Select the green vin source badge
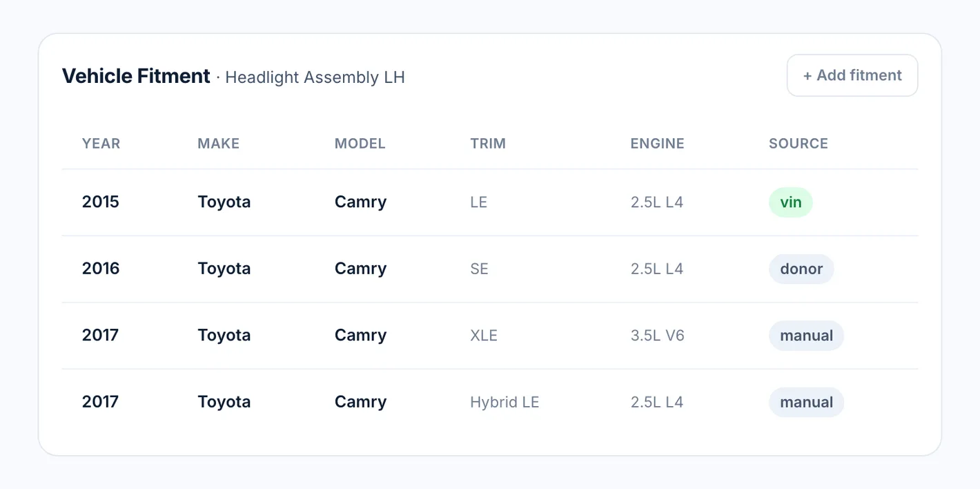Viewport: 980px width, 489px height. coord(791,202)
